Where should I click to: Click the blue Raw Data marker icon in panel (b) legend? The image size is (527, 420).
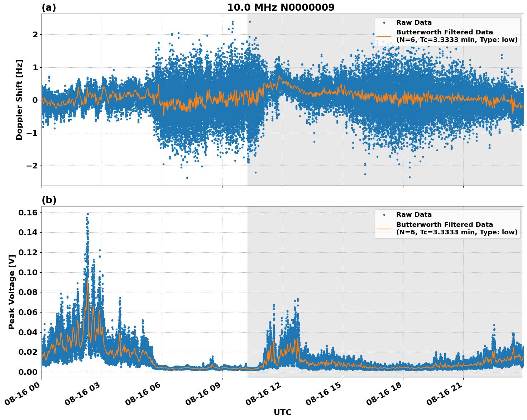pos(385,214)
